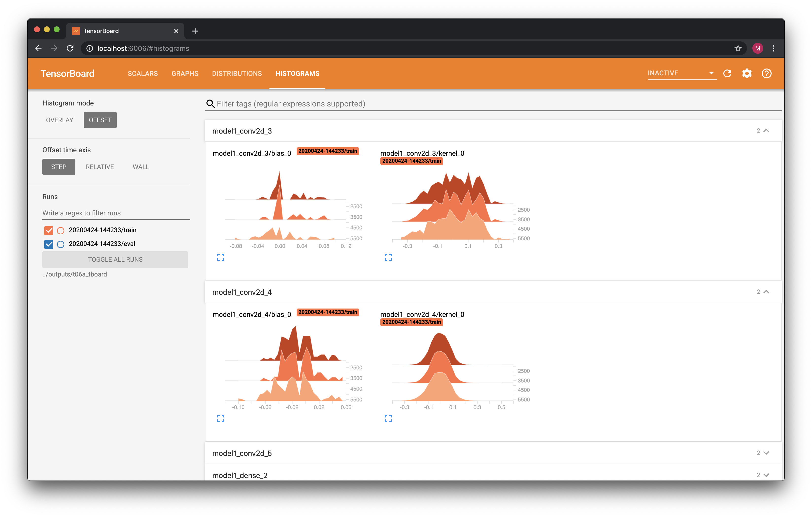The image size is (812, 517).
Task: Select only the train run radio circle
Action: [61, 230]
